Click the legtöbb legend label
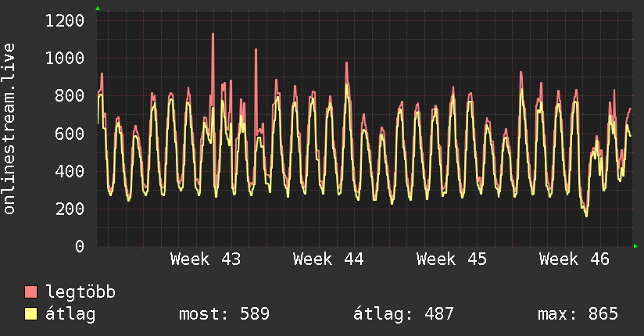 80,292
